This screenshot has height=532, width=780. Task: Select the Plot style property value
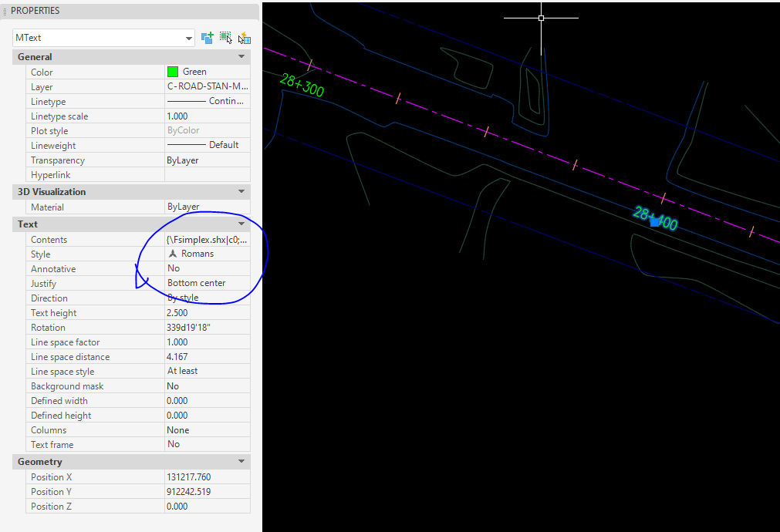tap(207, 130)
